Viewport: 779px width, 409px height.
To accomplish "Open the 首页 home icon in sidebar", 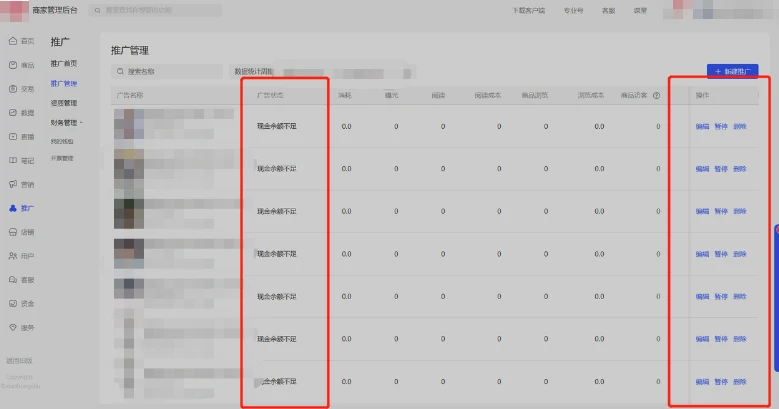I will coord(13,41).
